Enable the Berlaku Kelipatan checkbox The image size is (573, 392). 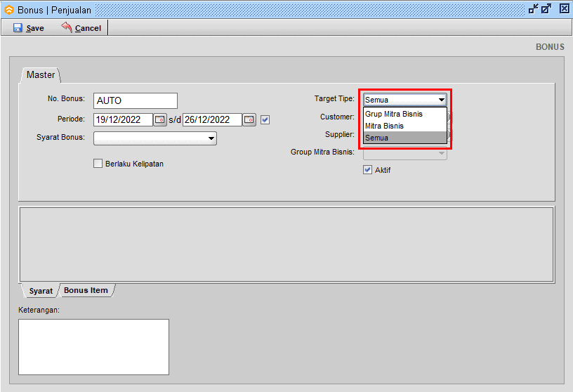pos(98,164)
